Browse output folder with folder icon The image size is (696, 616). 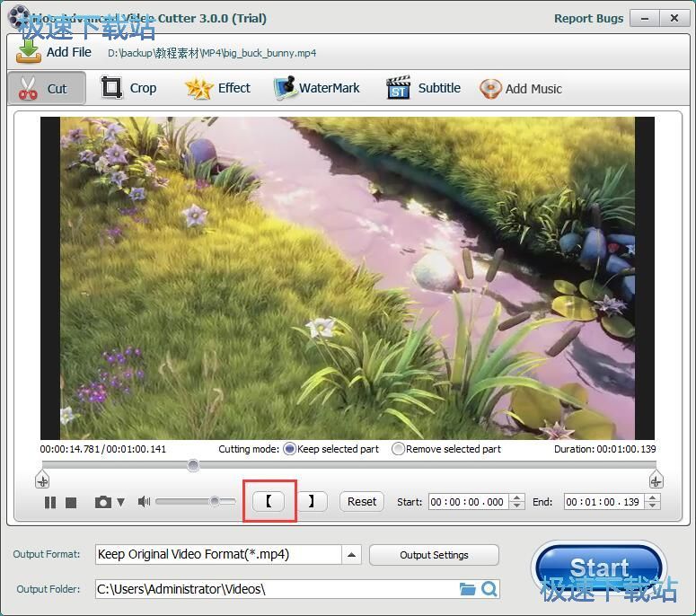(x=467, y=589)
